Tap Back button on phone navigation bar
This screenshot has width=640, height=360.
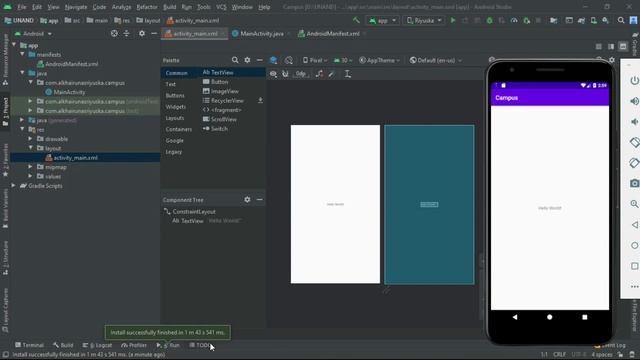pos(515,317)
